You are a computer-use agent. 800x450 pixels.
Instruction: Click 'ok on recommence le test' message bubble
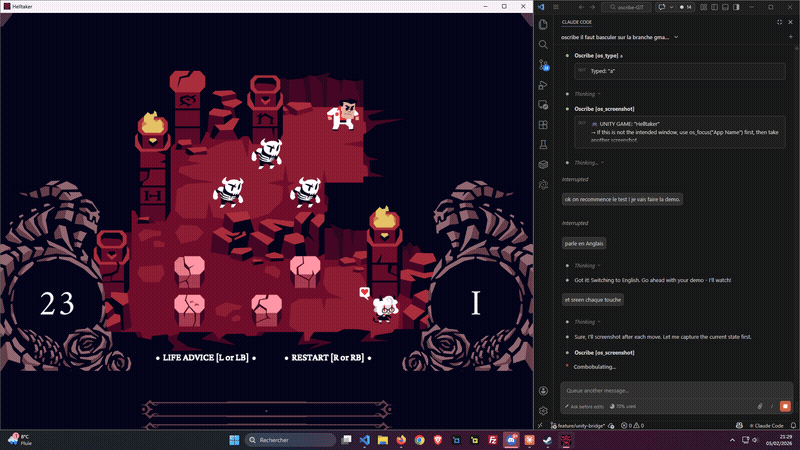[622, 199]
